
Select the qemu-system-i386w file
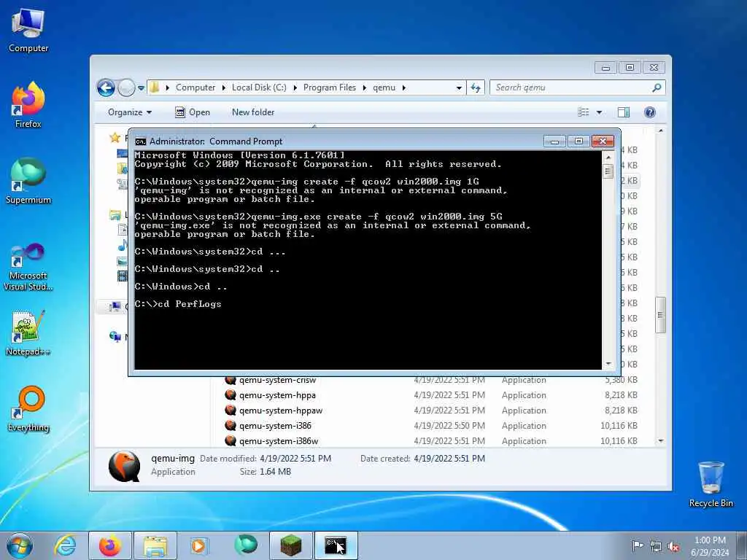coord(278,441)
